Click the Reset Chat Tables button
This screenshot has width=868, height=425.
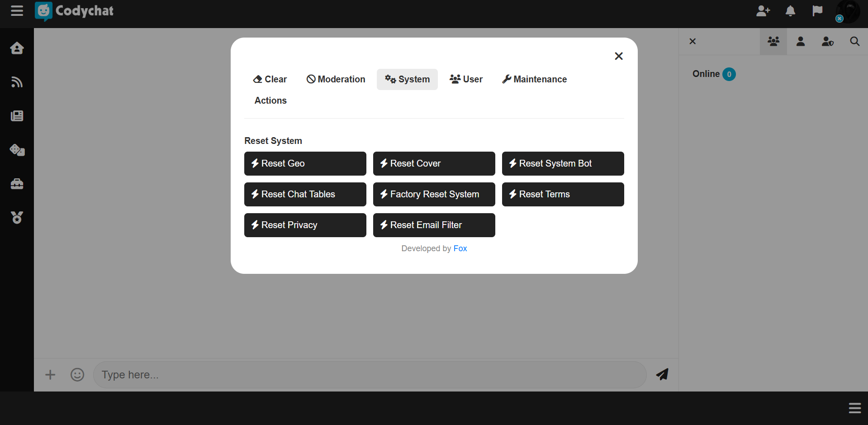(305, 194)
